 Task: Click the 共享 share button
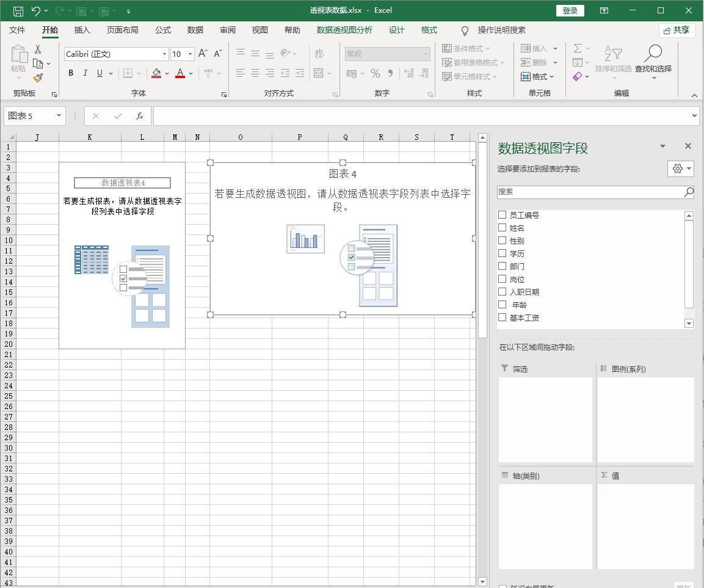click(677, 30)
